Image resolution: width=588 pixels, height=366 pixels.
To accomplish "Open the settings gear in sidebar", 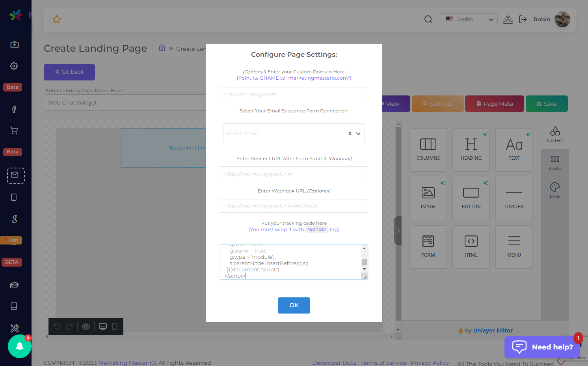I will coord(14,66).
